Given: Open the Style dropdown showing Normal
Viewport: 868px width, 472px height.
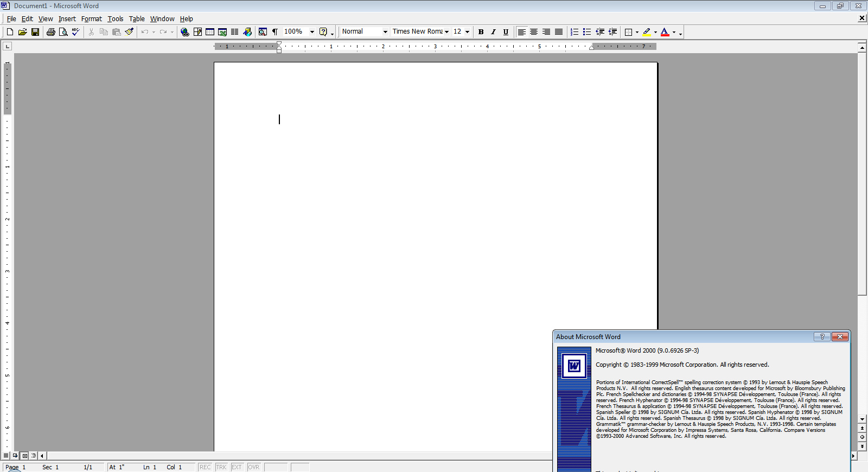Looking at the screenshot, I should 385,32.
